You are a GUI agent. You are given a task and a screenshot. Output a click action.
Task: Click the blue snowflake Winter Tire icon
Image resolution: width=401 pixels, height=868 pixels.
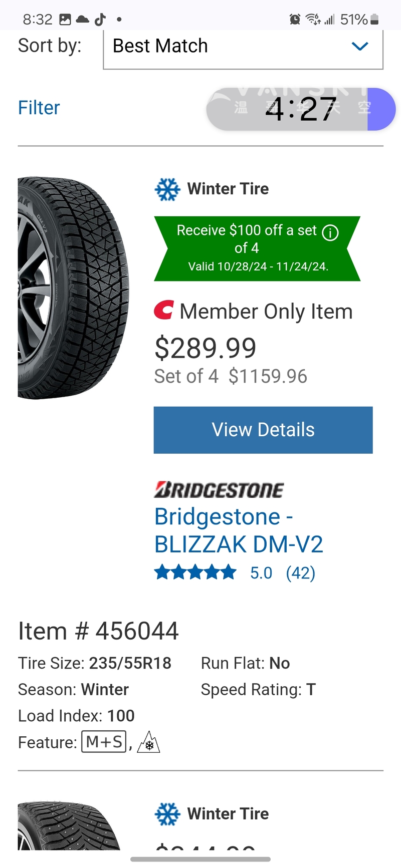tap(167, 189)
